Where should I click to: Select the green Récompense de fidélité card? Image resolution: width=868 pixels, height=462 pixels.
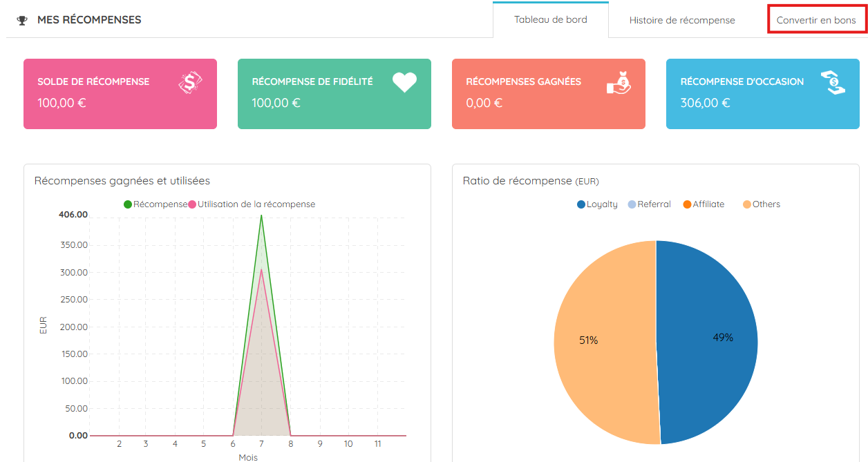coord(334,94)
